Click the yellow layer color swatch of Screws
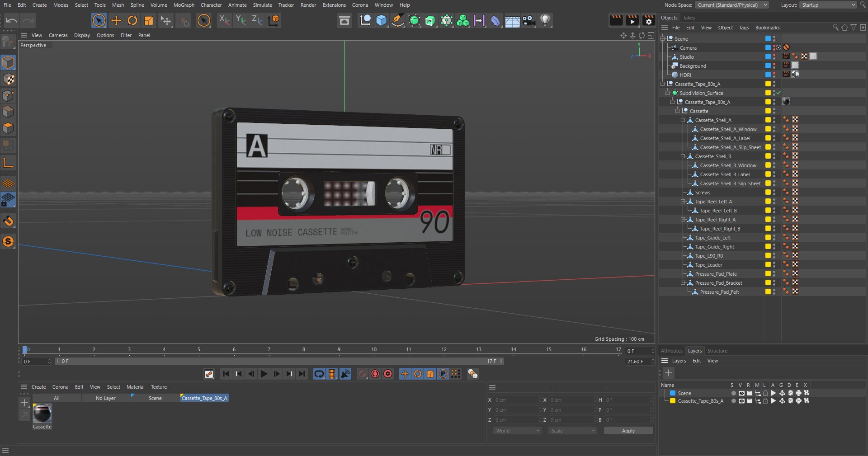This screenshot has width=868, height=456. (768, 193)
